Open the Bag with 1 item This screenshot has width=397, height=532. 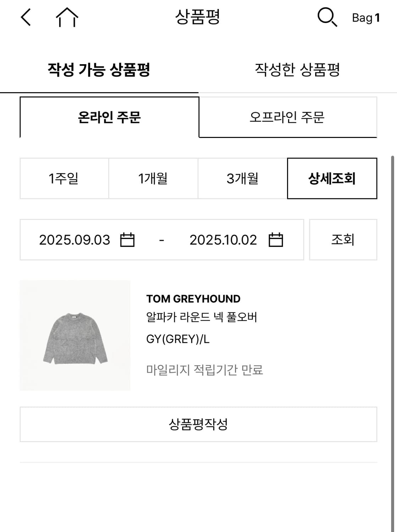[366, 17]
